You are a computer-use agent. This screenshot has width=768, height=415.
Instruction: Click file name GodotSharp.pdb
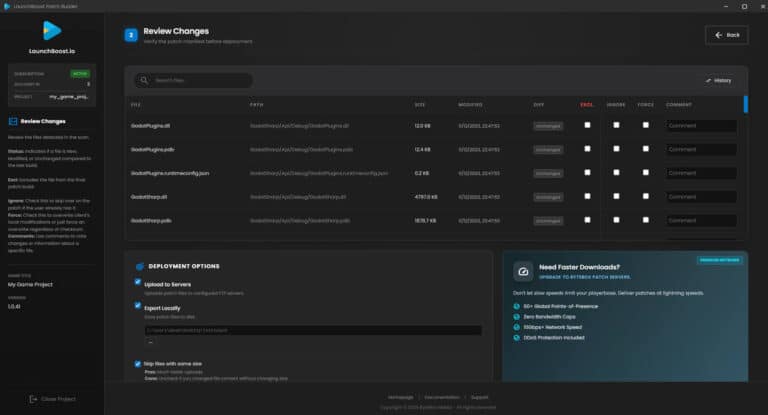[x=151, y=220]
